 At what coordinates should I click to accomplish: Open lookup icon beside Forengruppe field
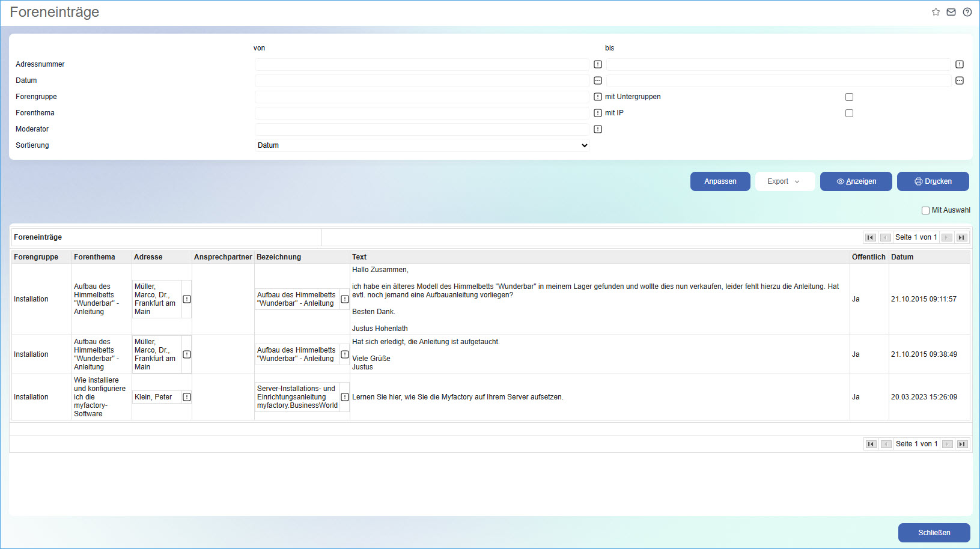[x=598, y=97]
